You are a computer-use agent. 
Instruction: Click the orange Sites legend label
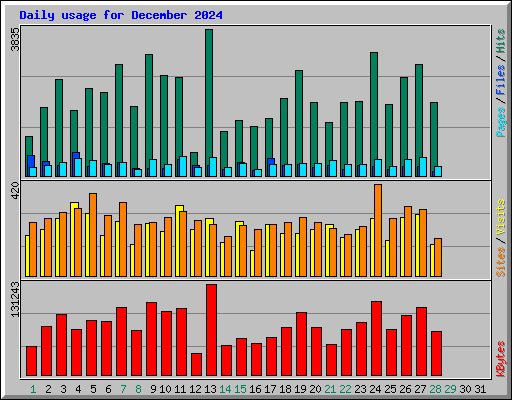[500, 262]
